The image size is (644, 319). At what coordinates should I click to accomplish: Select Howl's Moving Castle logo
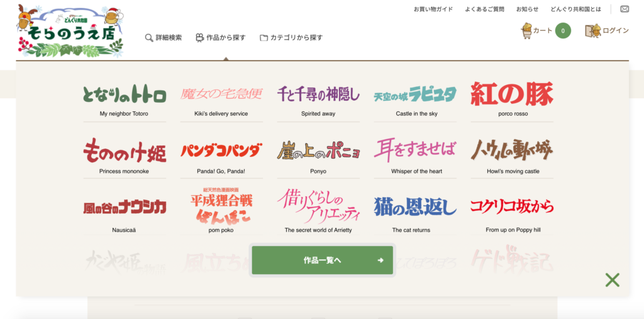(512, 150)
